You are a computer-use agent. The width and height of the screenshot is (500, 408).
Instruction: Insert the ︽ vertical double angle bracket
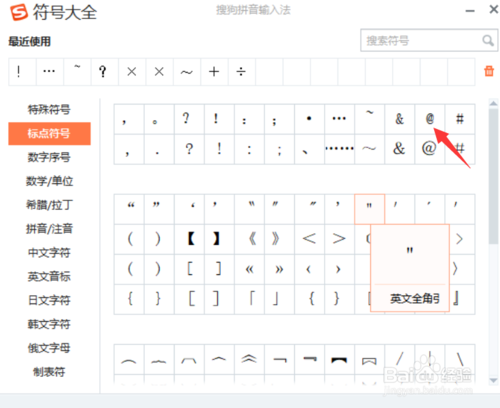coord(249,359)
